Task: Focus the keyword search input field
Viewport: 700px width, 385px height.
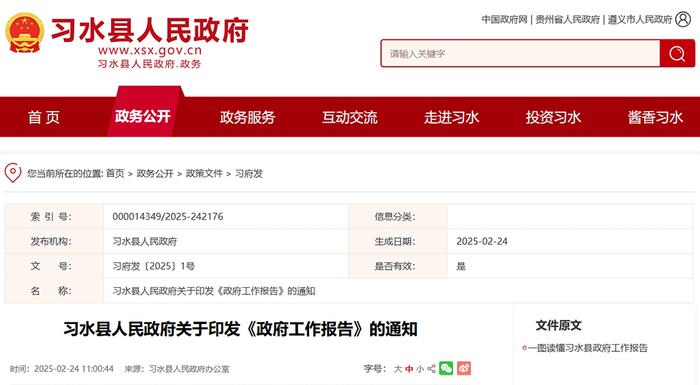Action: pyautogui.click(x=520, y=54)
